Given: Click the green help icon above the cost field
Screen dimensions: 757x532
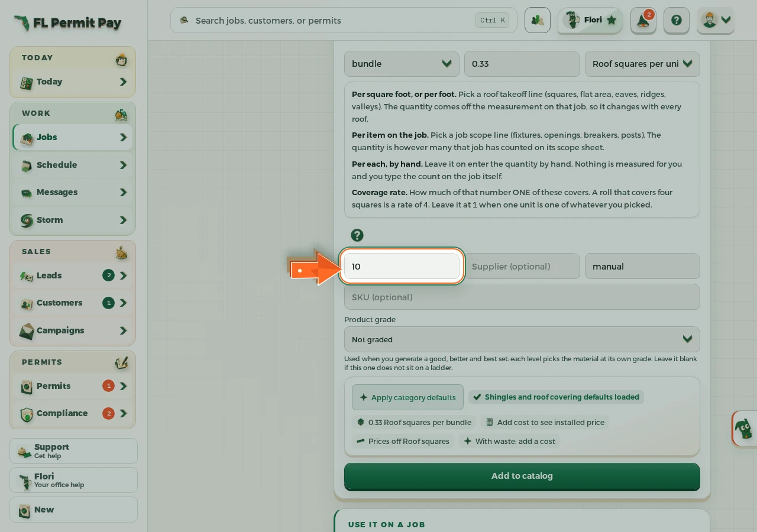Looking at the screenshot, I should [357, 235].
